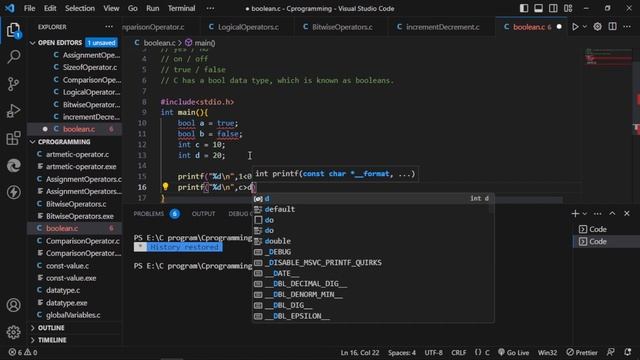Select 'default' suggestion in autocomplete list
Viewport: 640px width, 360px height.
click(373, 209)
